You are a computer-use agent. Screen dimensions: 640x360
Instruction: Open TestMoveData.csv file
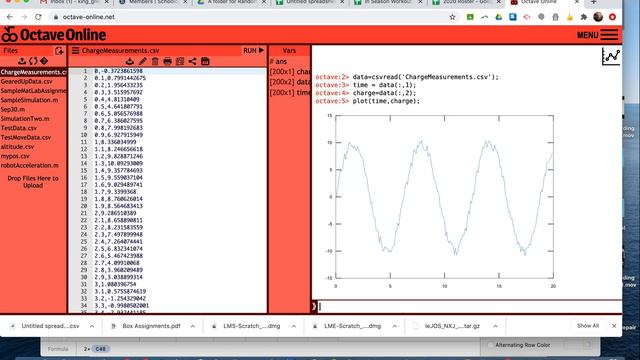click(x=26, y=138)
